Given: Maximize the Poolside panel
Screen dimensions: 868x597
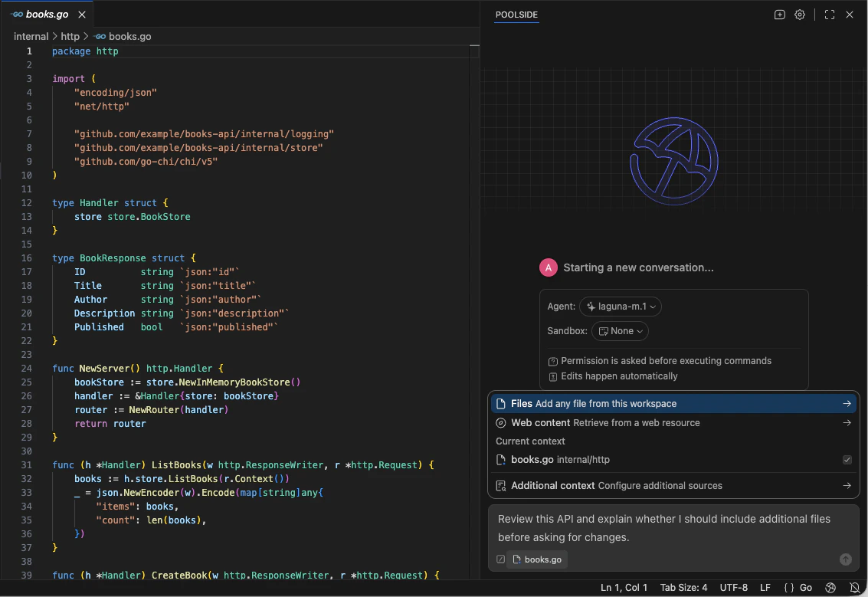Looking at the screenshot, I should (x=829, y=15).
